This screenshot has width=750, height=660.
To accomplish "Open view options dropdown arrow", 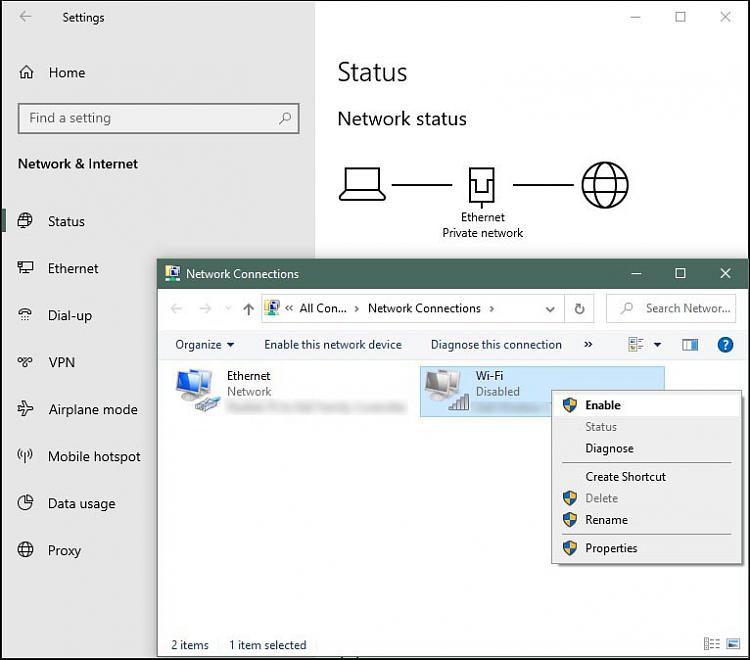I will 658,344.
